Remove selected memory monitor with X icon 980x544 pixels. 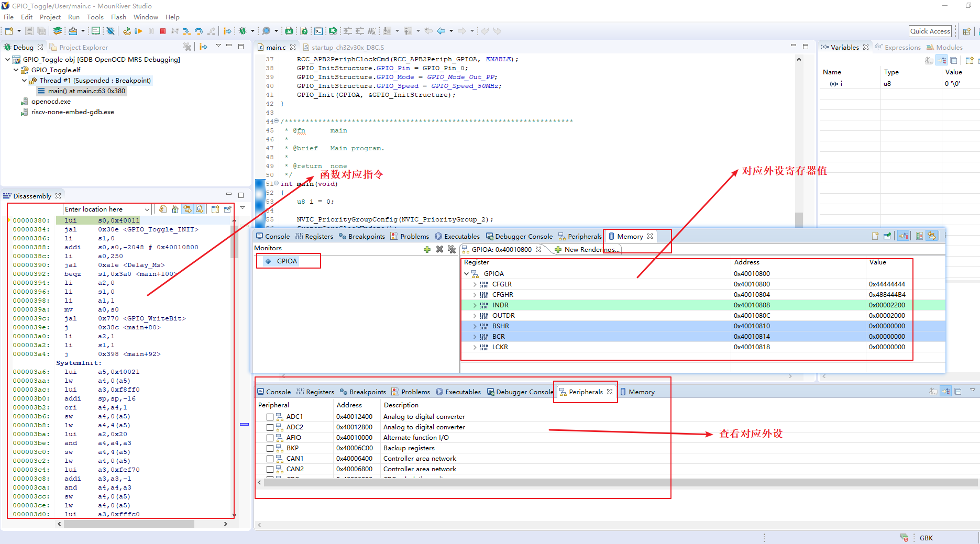click(439, 249)
